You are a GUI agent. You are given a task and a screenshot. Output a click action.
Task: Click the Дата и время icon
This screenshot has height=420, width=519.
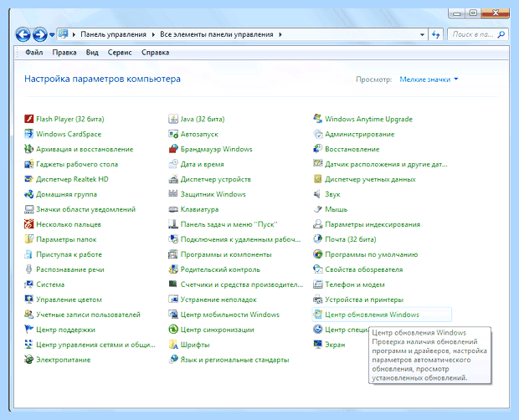(x=173, y=164)
